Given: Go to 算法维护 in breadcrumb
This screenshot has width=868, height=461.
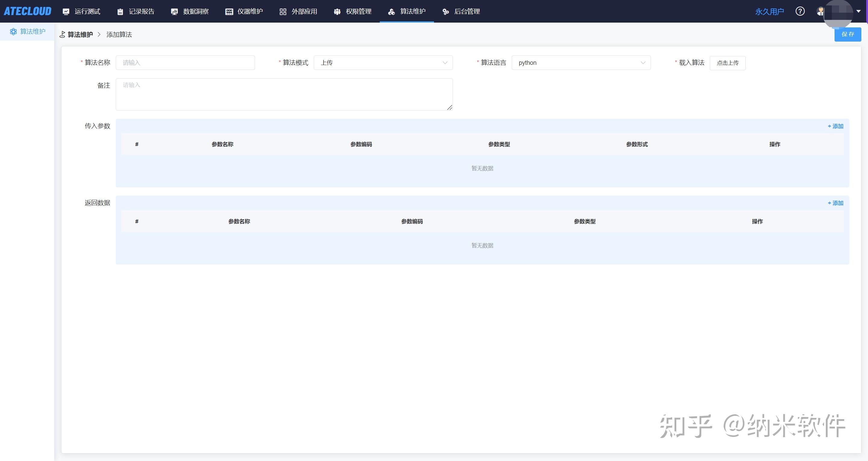Looking at the screenshot, I should tap(80, 35).
